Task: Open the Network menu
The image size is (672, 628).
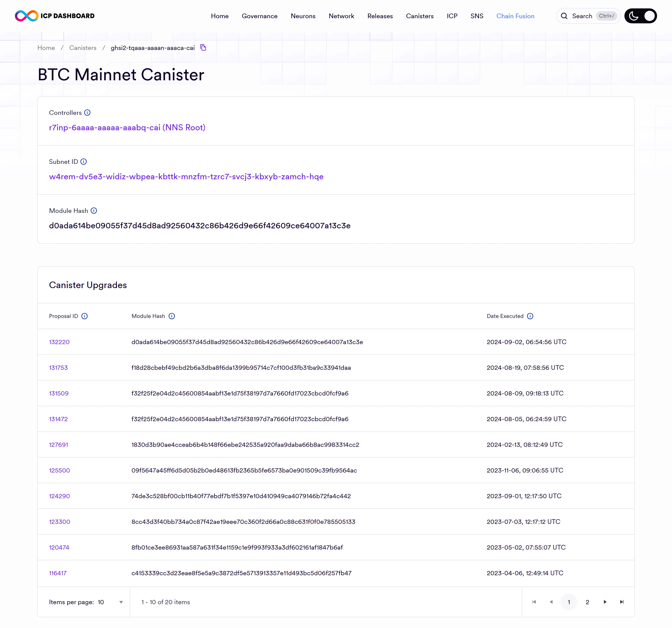Action: (x=341, y=16)
